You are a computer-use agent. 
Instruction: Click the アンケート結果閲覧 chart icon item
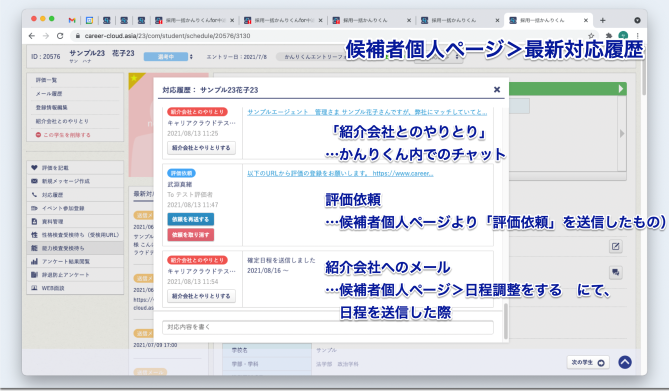click(x=75, y=261)
